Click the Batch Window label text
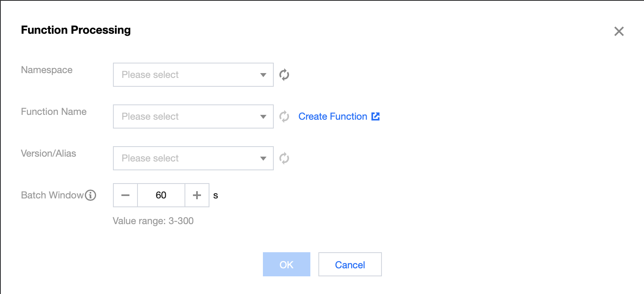The width and height of the screenshot is (644, 294). tap(52, 195)
